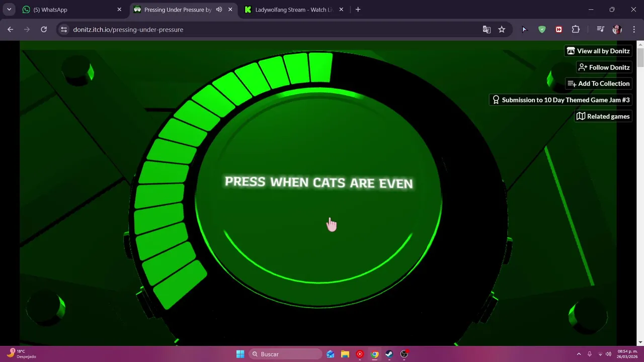
Task: Open the weather widget showing 18°C
Action: tap(21, 354)
